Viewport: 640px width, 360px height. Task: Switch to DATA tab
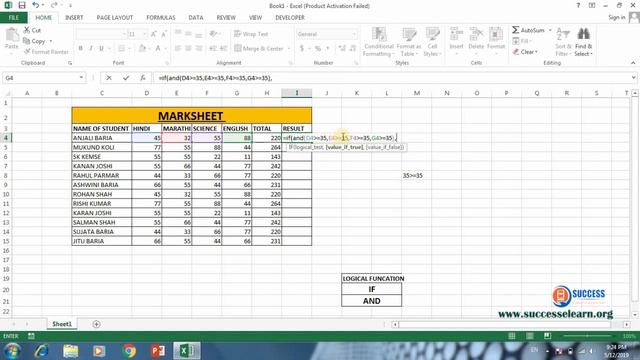[x=196, y=18]
